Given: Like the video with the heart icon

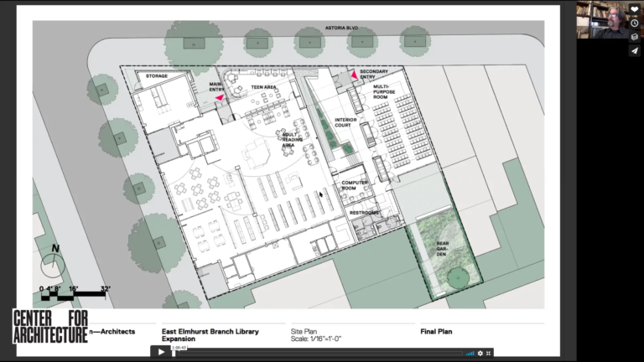Looking at the screenshot, I should pyautogui.click(x=634, y=9).
